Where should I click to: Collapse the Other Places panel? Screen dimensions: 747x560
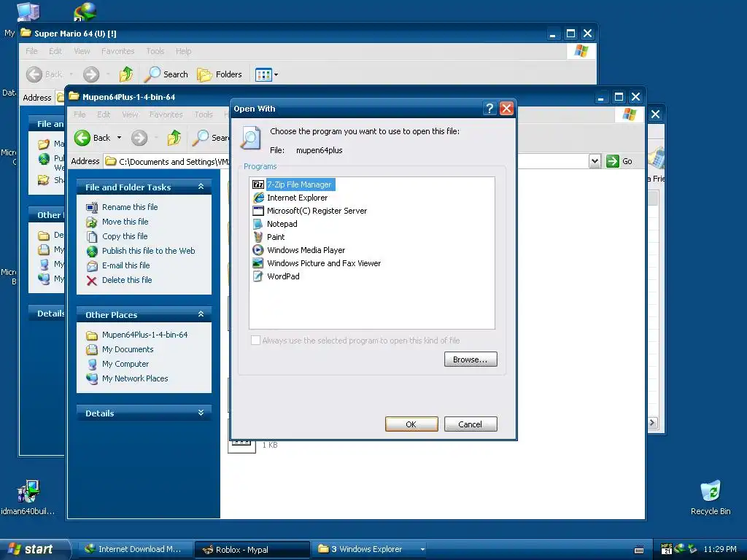click(x=201, y=314)
